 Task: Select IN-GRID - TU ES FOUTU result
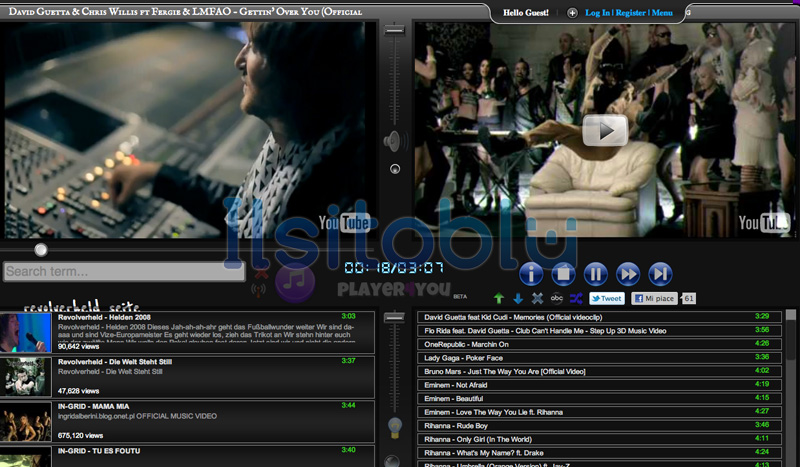[187, 456]
